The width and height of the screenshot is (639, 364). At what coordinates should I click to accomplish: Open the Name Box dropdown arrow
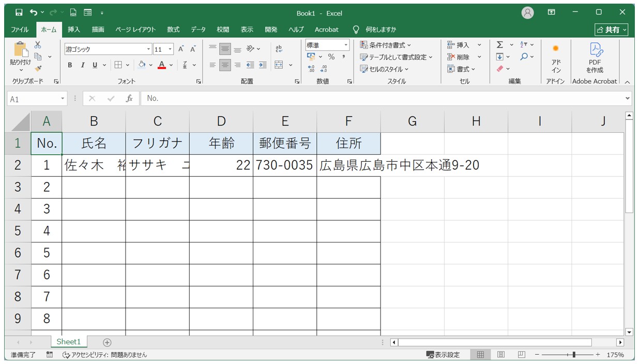click(x=63, y=98)
